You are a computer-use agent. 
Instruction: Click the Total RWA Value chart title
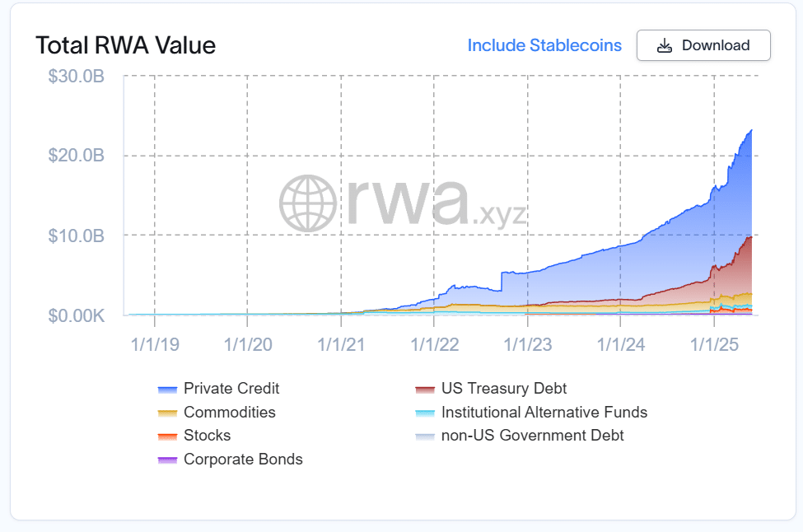click(x=126, y=45)
